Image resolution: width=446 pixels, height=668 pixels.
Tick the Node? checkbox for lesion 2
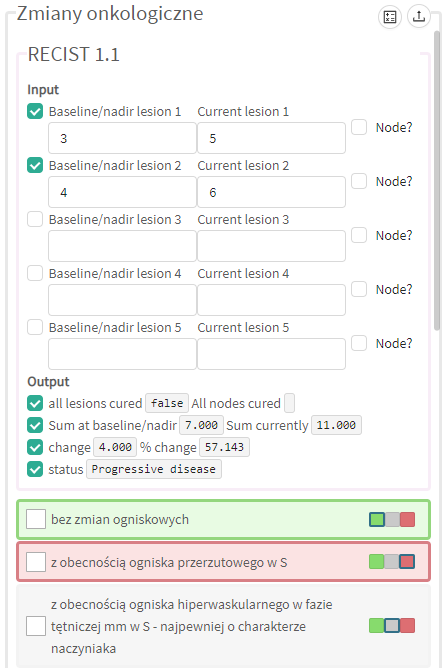click(x=359, y=181)
